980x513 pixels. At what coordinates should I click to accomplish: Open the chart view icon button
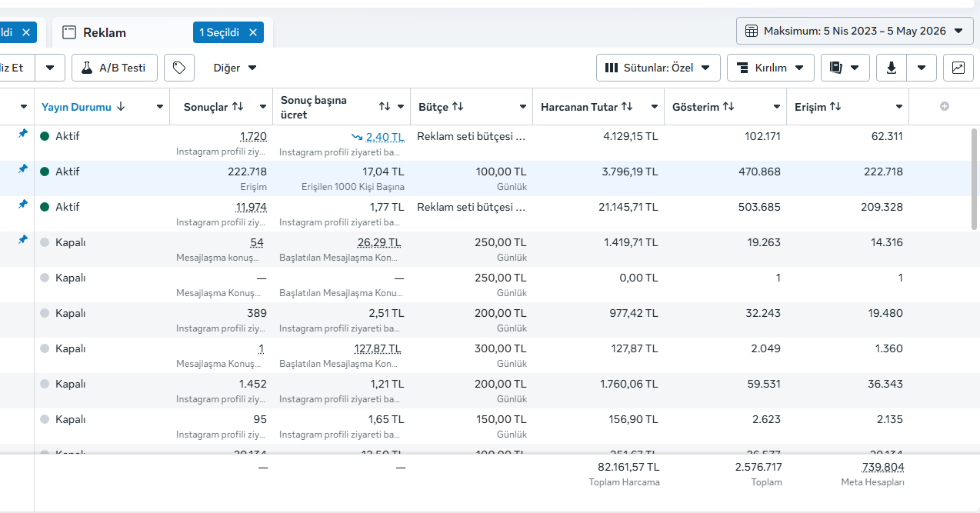click(x=958, y=68)
